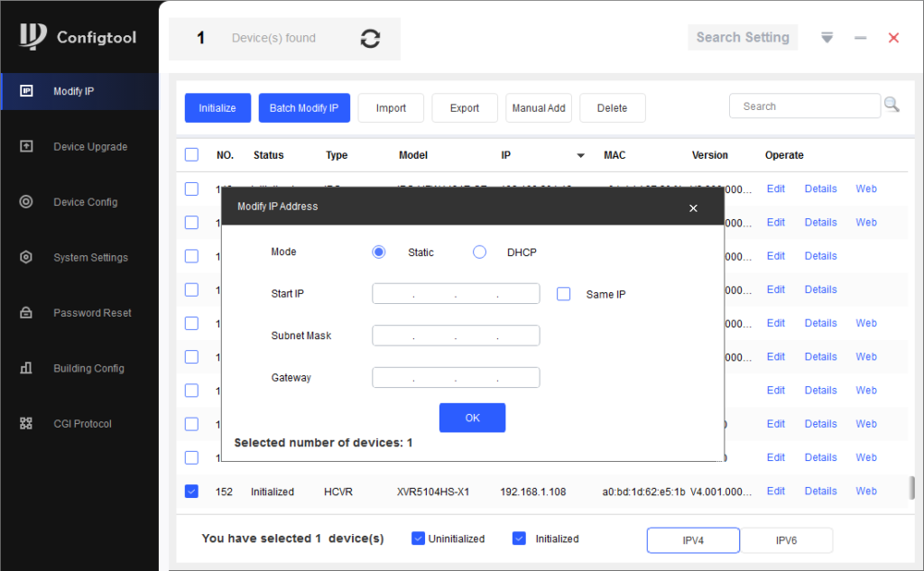924x571 pixels.
Task: Click the IP column sort arrow
Action: 581,156
